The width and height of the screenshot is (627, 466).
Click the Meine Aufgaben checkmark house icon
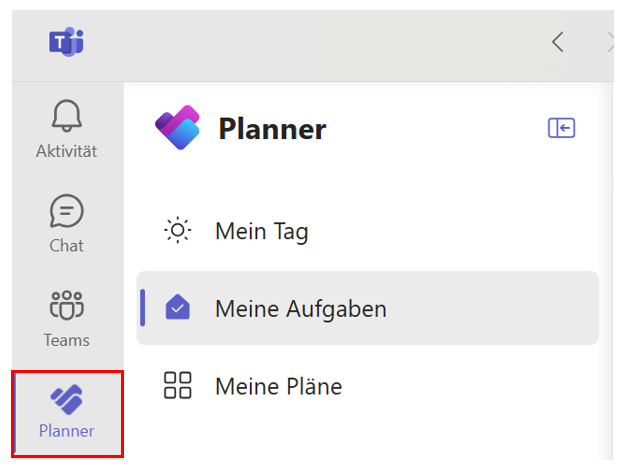(x=178, y=307)
